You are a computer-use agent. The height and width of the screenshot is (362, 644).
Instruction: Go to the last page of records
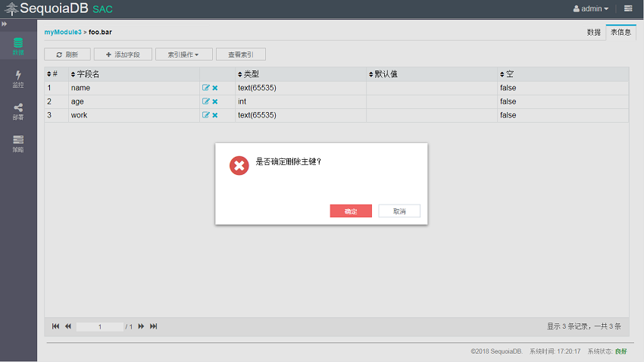(x=154, y=326)
